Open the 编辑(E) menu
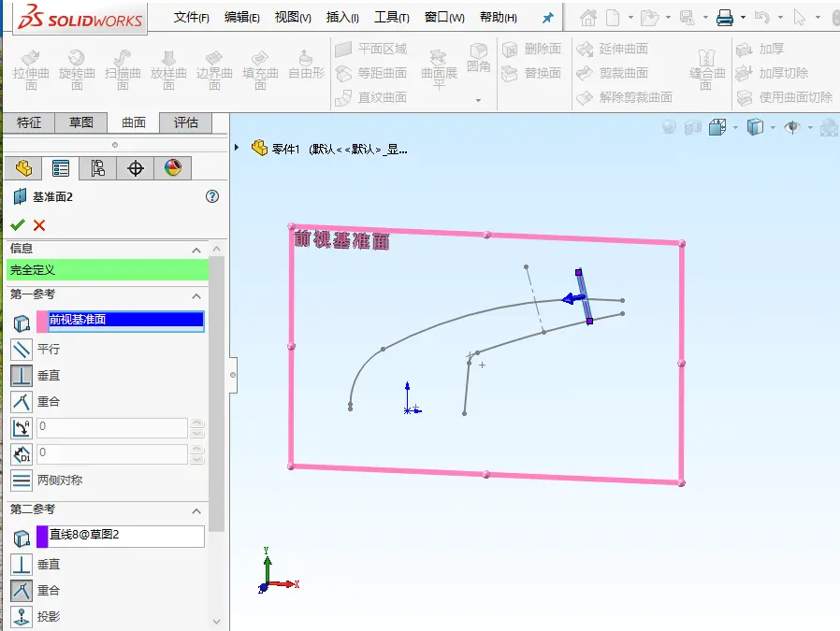Viewport: 840px width, 631px height. coord(241,17)
